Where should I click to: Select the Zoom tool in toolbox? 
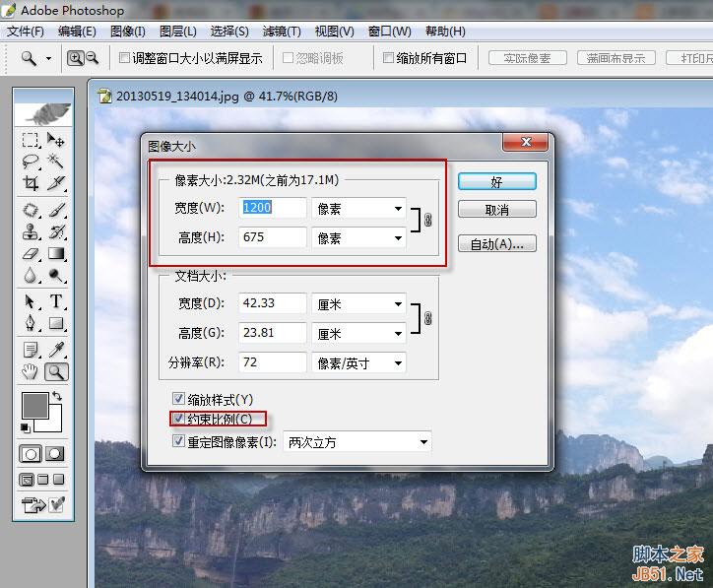[x=56, y=372]
